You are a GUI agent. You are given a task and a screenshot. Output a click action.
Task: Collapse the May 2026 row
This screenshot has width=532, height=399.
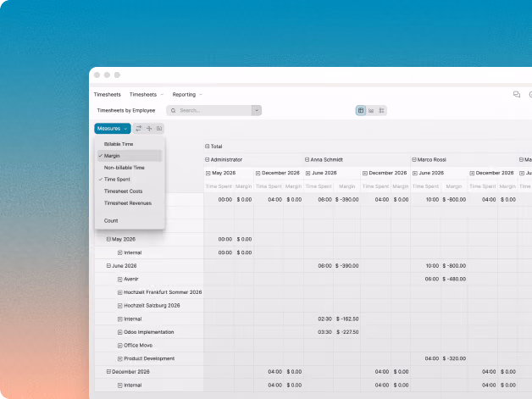pos(108,239)
